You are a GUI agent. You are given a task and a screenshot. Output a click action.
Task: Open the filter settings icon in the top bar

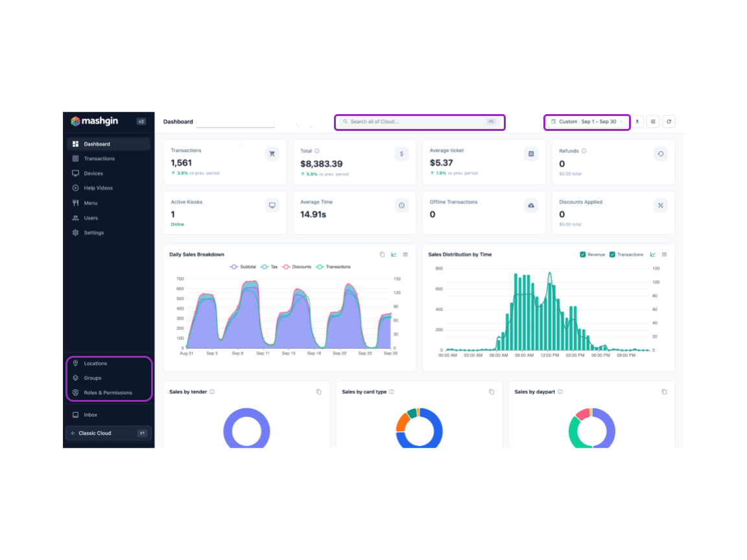[x=653, y=122]
